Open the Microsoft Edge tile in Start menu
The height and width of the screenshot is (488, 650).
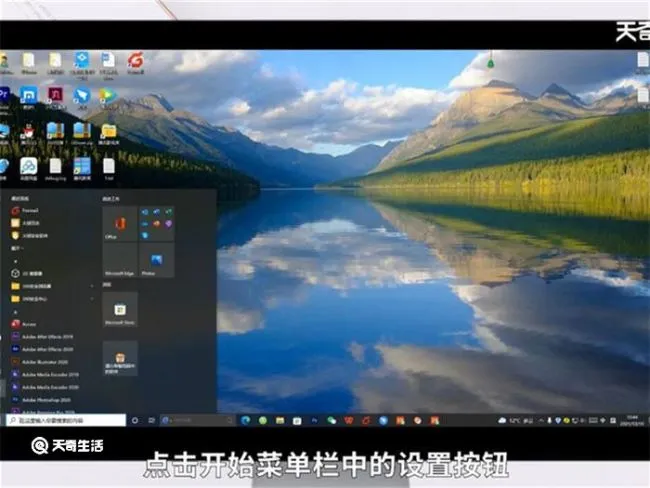[120, 260]
